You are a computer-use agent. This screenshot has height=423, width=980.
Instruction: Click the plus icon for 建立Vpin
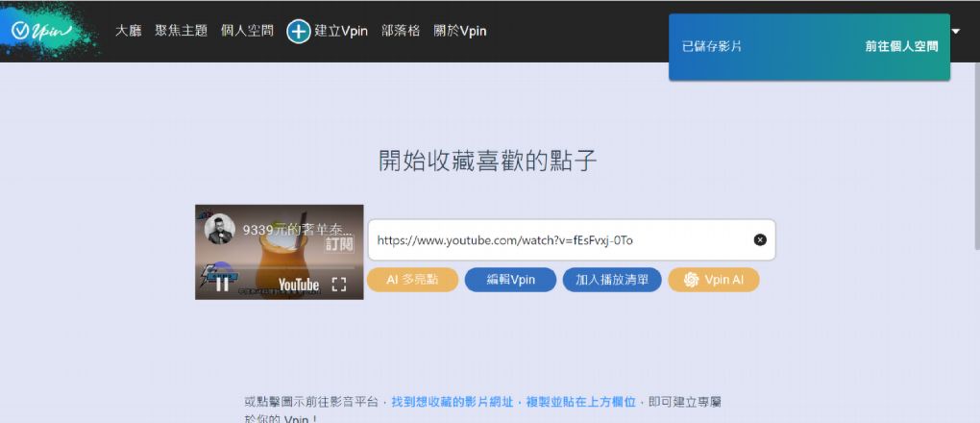[x=299, y=32]
